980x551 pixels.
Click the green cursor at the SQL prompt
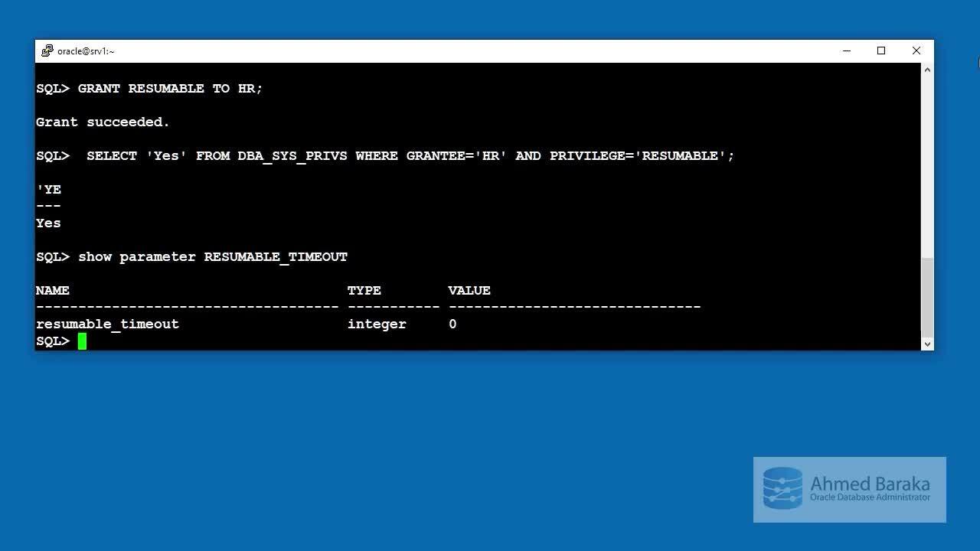coord(82,341)
